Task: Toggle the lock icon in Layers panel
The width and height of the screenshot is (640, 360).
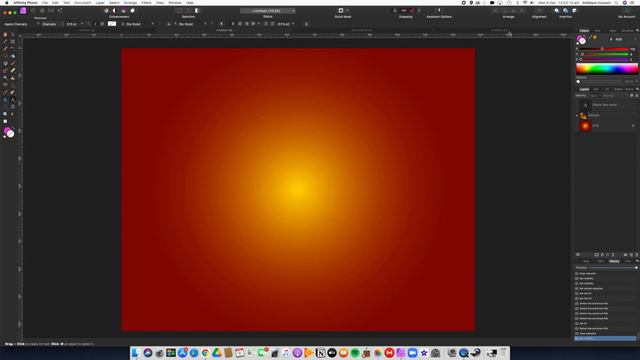Action: (637, 96)
